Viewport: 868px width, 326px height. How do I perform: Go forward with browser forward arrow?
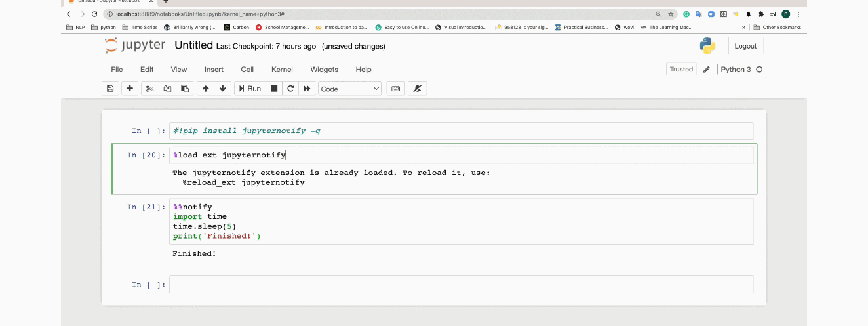(x=82, y=14)
